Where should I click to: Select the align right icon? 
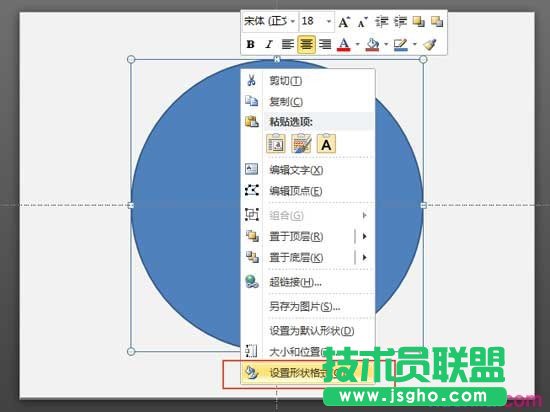tap(325, 45)
